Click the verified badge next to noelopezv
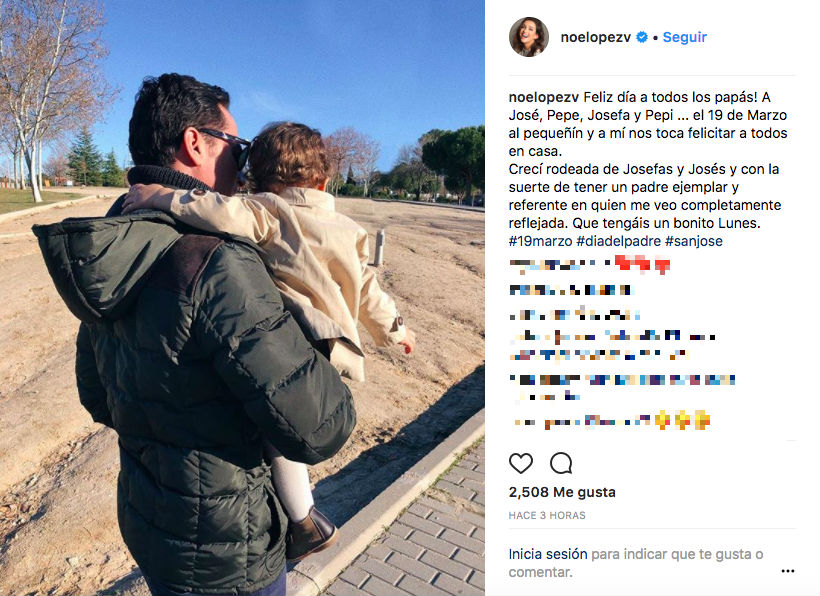 coord(642,37)
